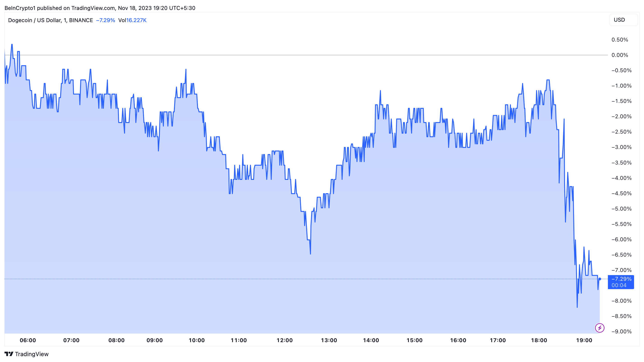The width and height of the screenshot is (644, 362).
Task: Click the BINANCE exchange label in header
Action: (x=81, y=20)
